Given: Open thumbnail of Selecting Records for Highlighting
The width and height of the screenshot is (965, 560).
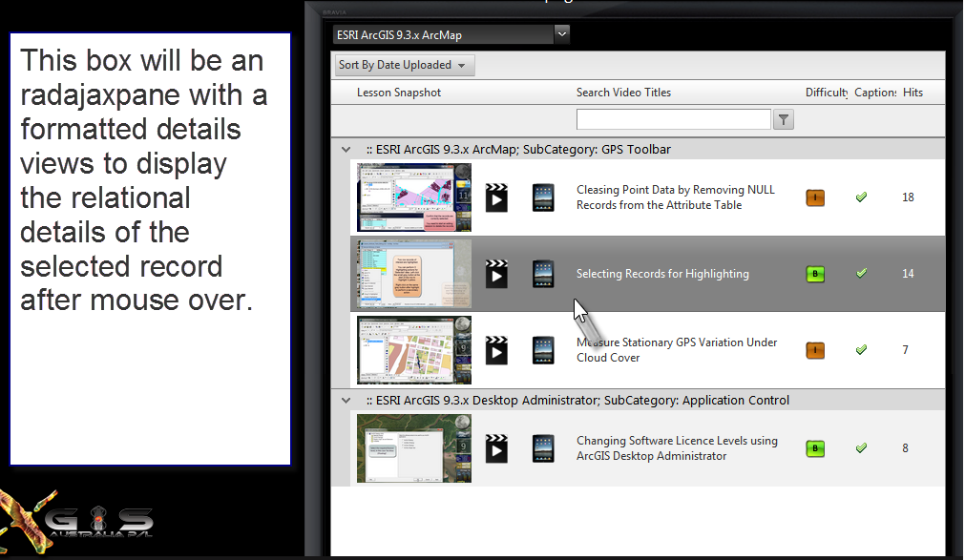Looking at the screenshot, I should click(414, 274).
